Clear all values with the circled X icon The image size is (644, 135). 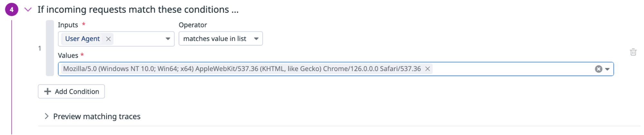coord(598,69)
